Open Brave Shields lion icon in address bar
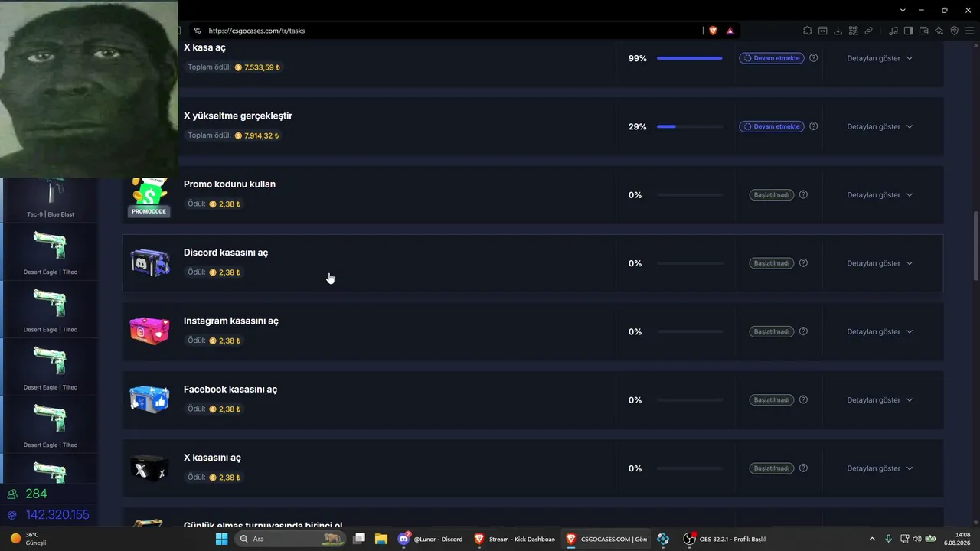Image resolution: width=980 pixels, height=551 pixels. [713, 31]
